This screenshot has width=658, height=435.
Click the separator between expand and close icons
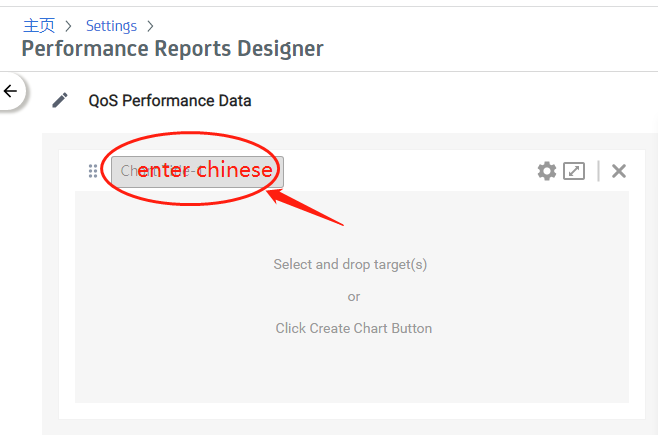point(598,171)
